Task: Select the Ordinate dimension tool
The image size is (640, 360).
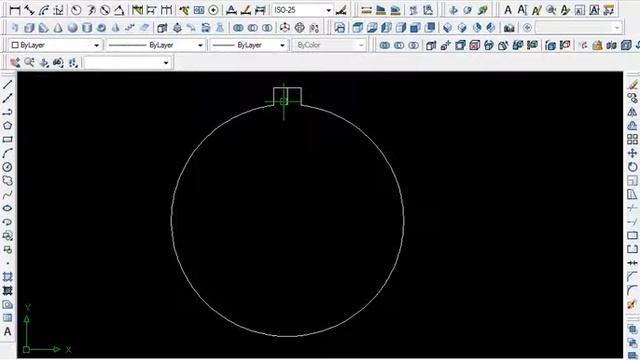Action: (59, 10)
